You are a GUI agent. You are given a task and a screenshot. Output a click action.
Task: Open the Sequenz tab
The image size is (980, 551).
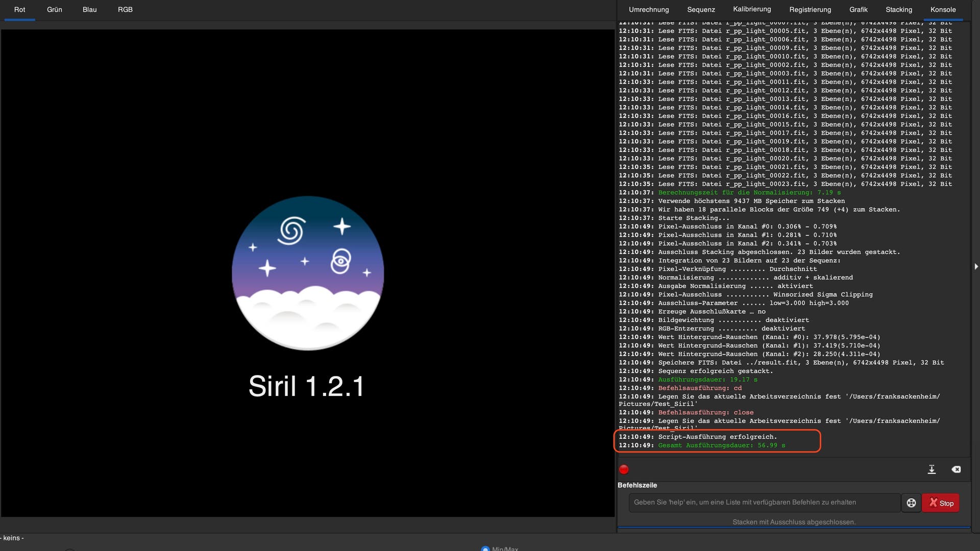pyautogui.click(x=701, y=10)
